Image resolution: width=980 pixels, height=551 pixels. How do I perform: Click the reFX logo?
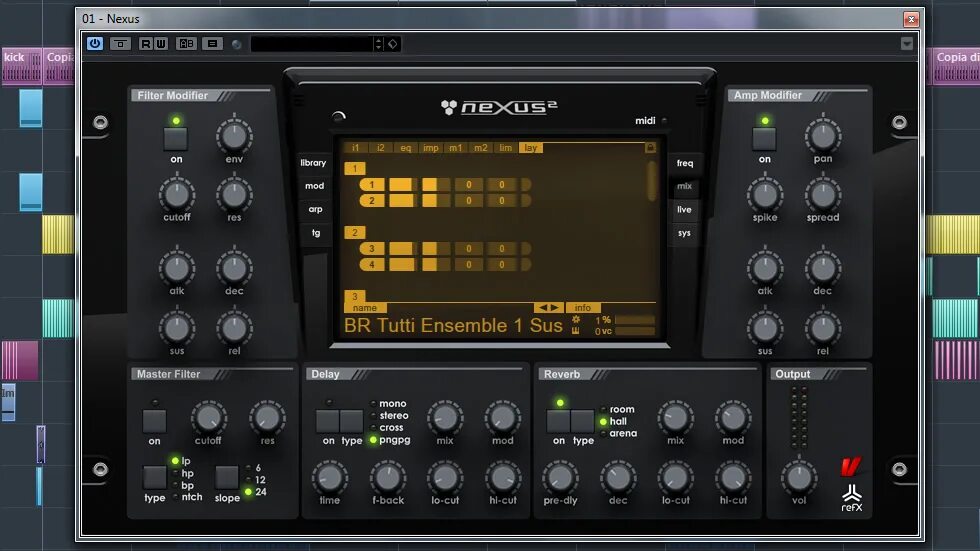[x=852, y=499]
